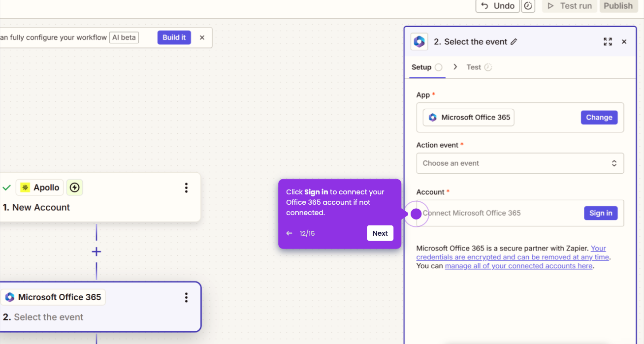This screenshot has width=644, height=344.
Task: Click the Apollo trigger lightning icon
Action: click(x=74, y=188)
